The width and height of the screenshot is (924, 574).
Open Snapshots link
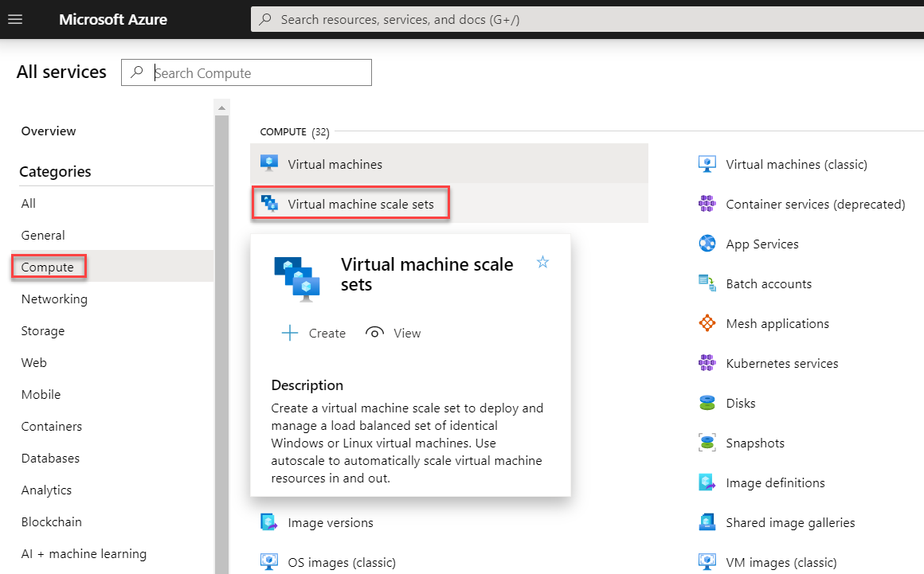click(x=755, y=443)
